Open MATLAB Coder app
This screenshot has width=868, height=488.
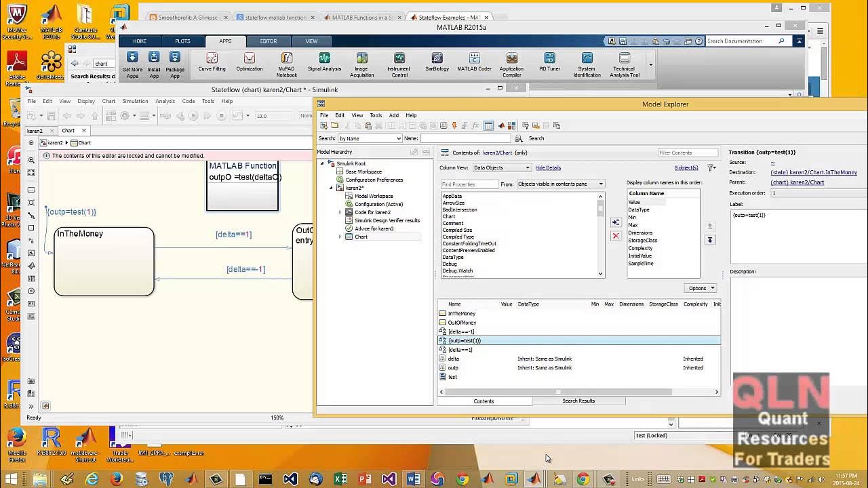[474, 62]
